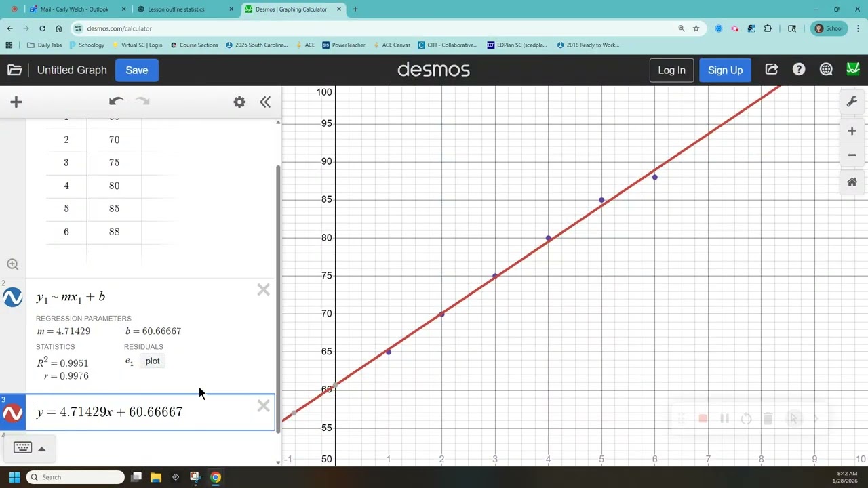Go back in browser
This screenshot has height=488, width=868.
9,28
